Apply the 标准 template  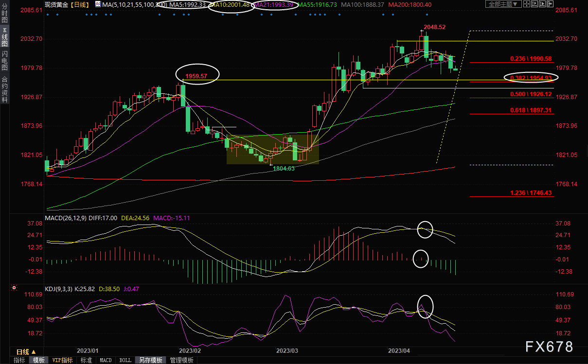coord(86,360)
